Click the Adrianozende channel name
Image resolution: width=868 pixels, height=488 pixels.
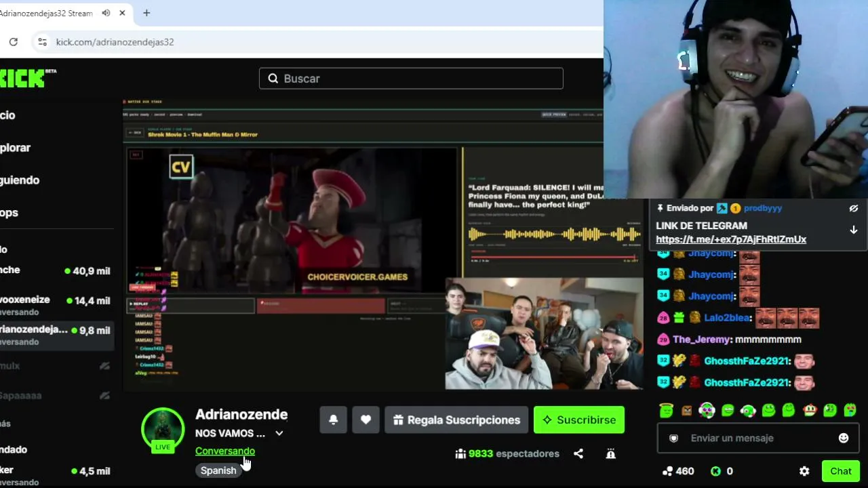pos(241,414)
